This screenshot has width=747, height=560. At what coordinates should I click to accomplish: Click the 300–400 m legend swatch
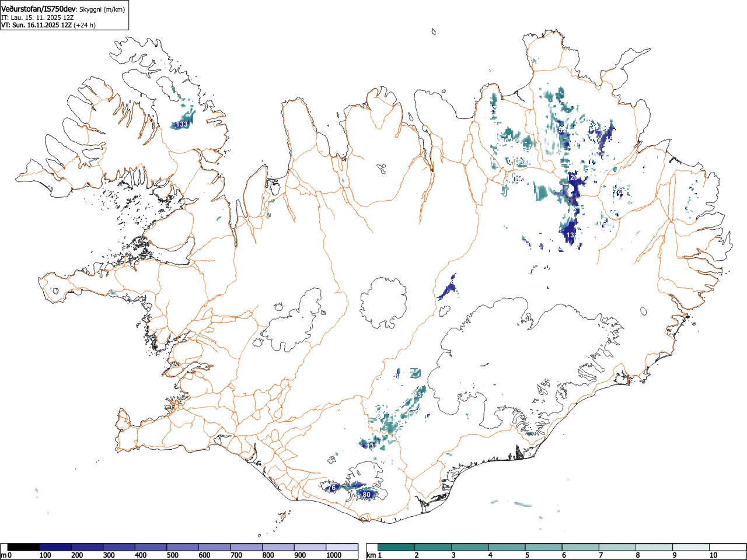(119, 547)
